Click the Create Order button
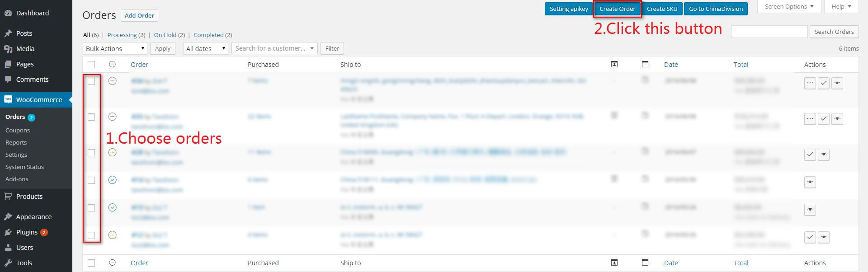Viewport: 868px width, 272px height. 617,9
